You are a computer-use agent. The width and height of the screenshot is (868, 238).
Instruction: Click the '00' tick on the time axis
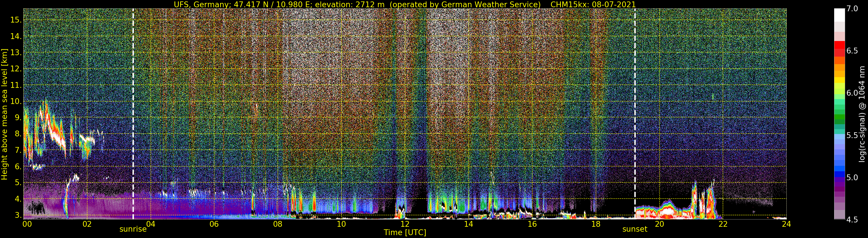click(x=27, y=224)
